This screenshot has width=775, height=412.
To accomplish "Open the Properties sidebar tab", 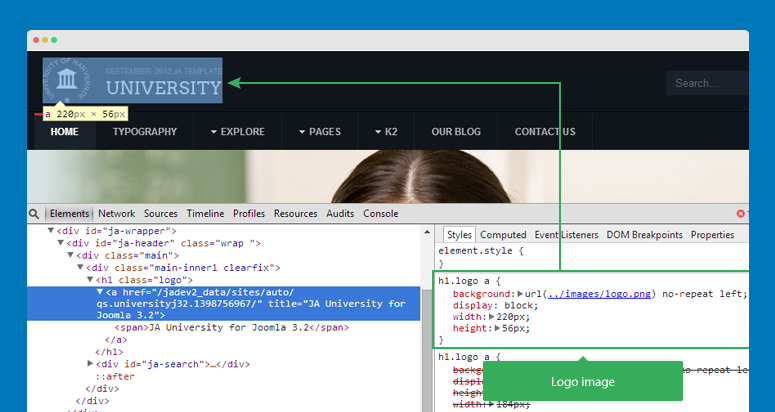I will point(712,235).
